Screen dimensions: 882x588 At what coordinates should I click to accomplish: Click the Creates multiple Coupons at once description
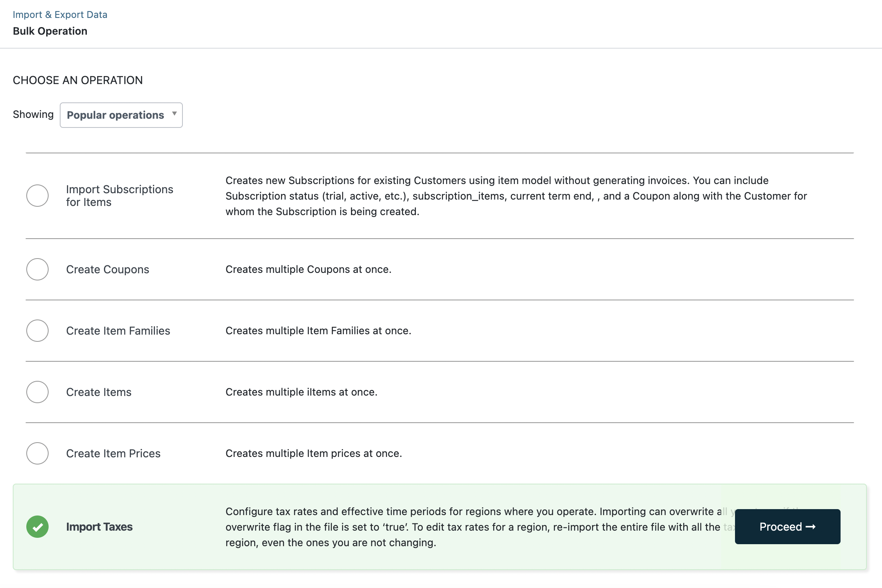(x=308, y=270)
